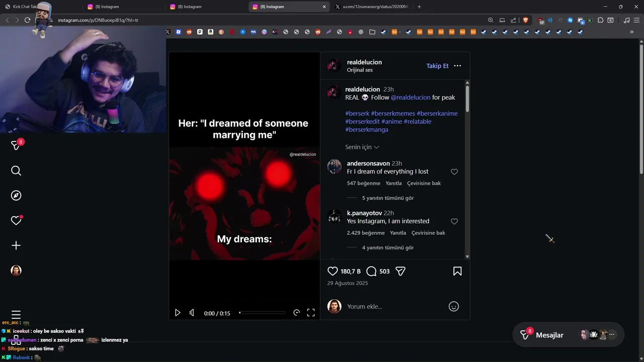Image resolution: width=644 pixels, height=362 pixels.
Task: Open a new browser tab
Action: pyautogui.click(x=419, y=7)
